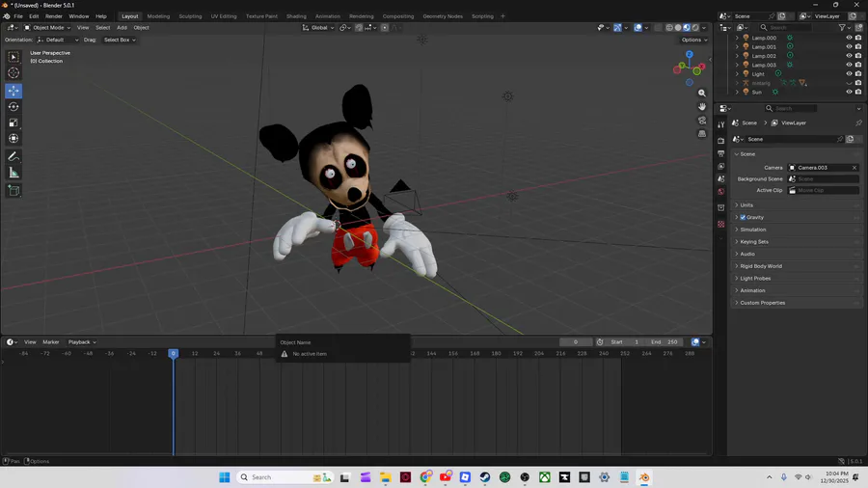Click the End frame field showing 250
Screen dimensions: 868x488
coord(664,342)
